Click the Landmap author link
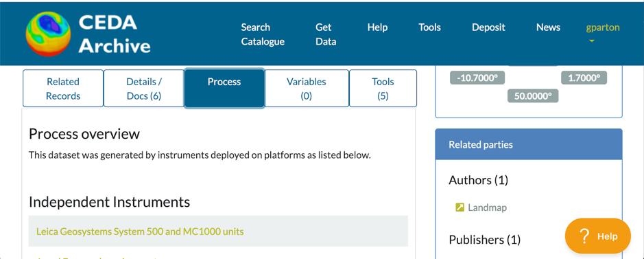 pos(487,207)
